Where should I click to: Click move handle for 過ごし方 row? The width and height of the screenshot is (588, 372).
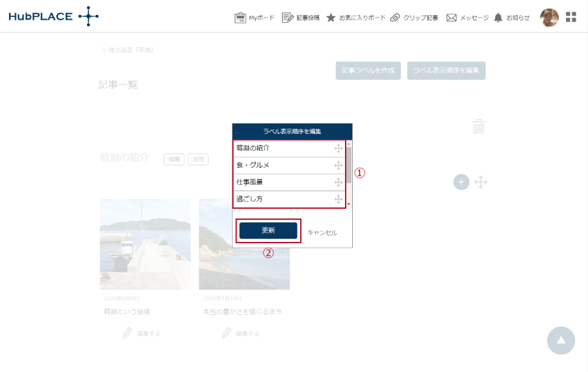[x=339, y=199]
